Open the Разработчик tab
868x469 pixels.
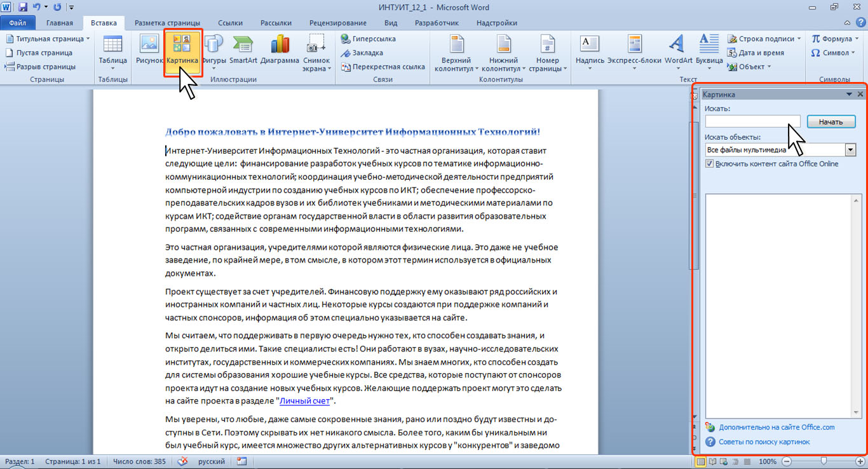pos(437,23)
